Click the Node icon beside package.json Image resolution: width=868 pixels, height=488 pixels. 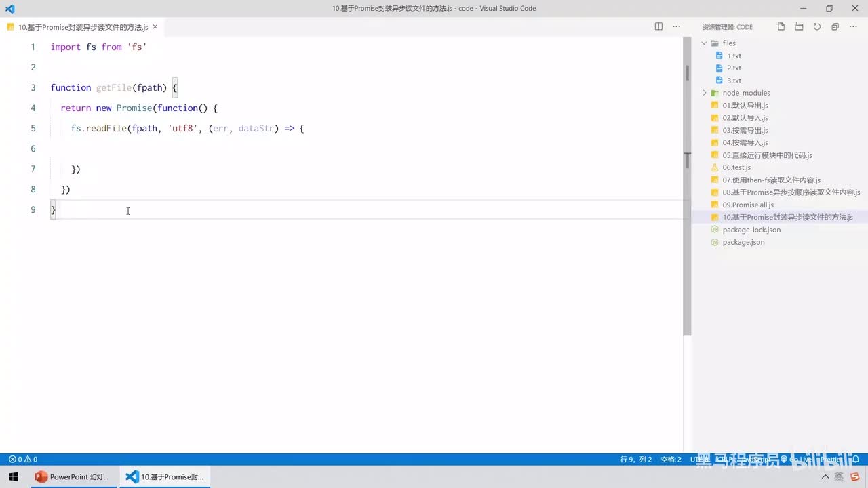click(715, 242)
